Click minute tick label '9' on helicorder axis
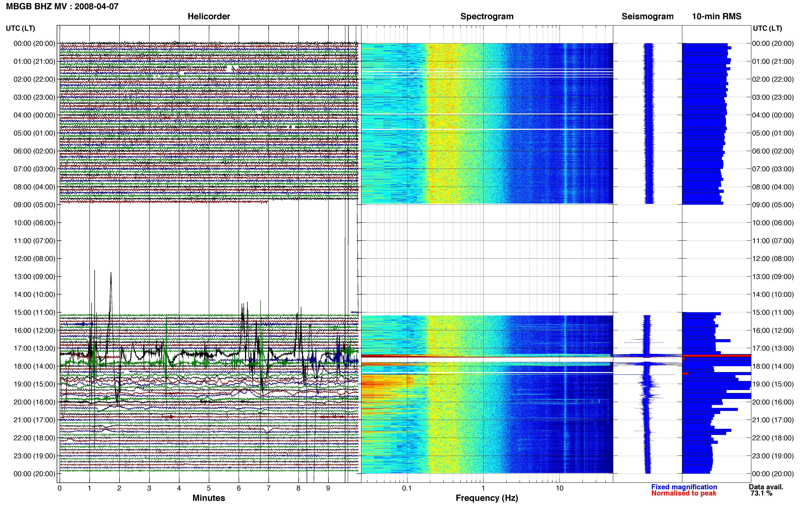 (x=328, y=488)
